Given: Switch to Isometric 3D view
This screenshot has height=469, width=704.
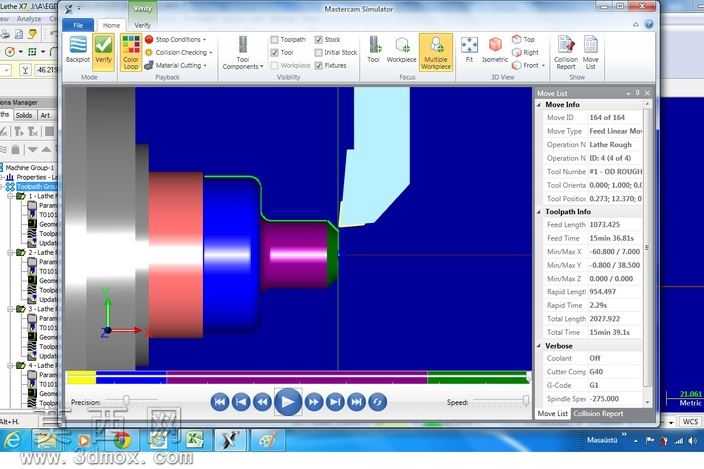Looking at the screenshot, I should (495, 50).
